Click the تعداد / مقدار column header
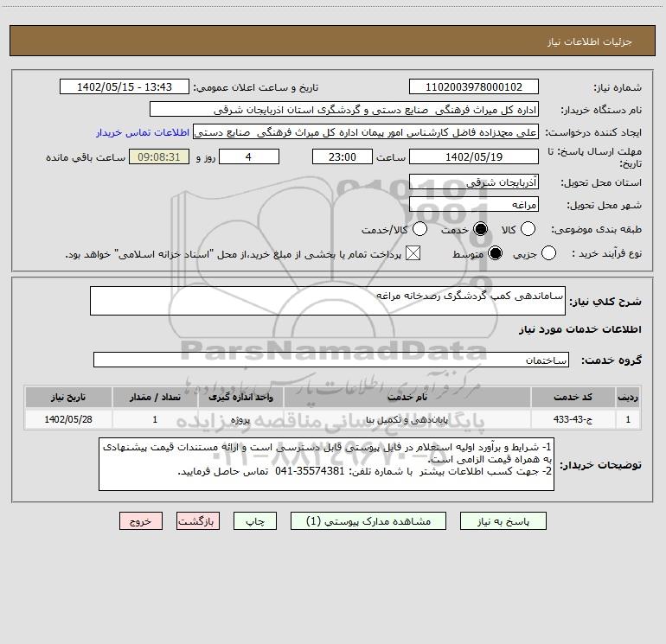This screenshot has width=666, height=644. point(155,397)
